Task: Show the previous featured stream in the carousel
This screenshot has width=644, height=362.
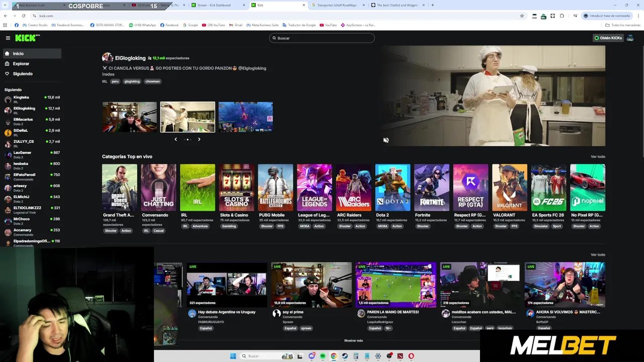Action: [x=176, y=139]
